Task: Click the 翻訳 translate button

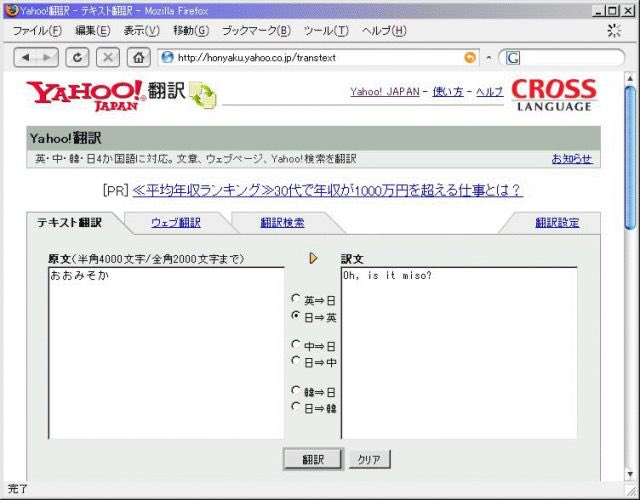Action: coord(313,459)
